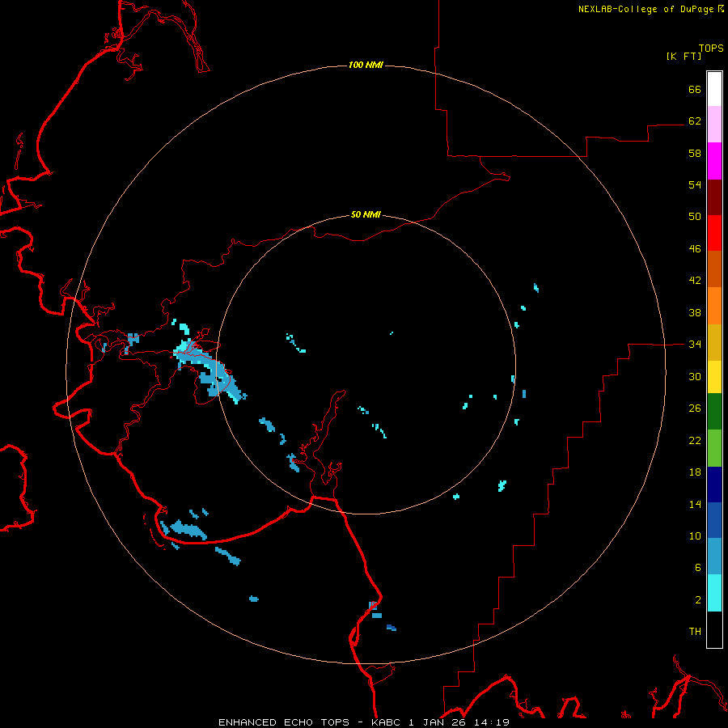Select the dark green legend swatch
This screenshot has height=728, width=728.
pyautogui.click(x=714, y=412)
